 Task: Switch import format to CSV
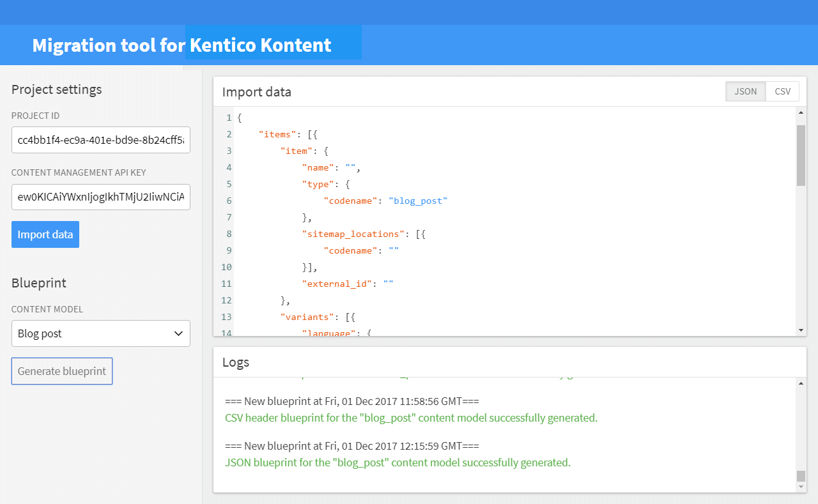tap(783, 91)
